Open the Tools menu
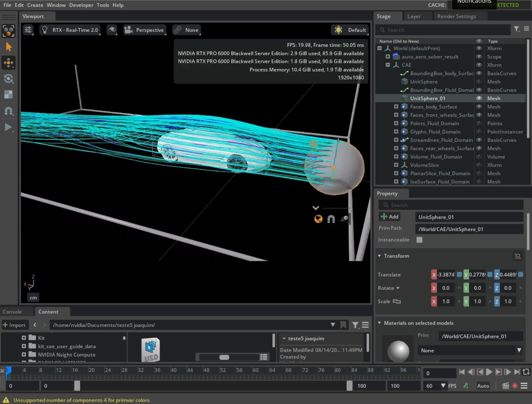This screenshot has width=532, height=404. pos(103,5)
